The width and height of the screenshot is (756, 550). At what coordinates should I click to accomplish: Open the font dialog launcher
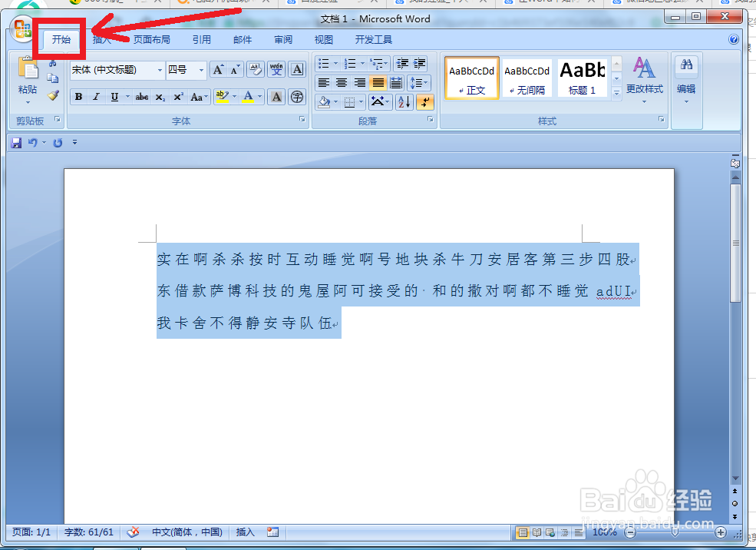tap(302, 119)
